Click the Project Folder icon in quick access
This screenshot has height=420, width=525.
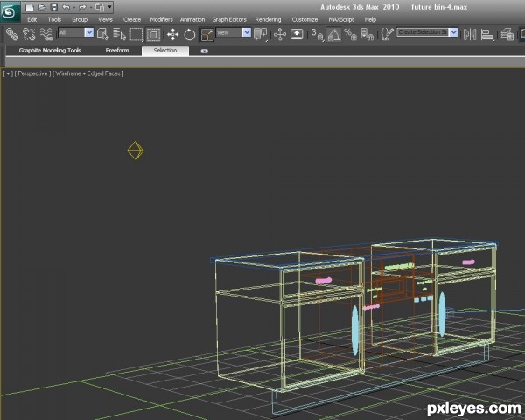100,7
